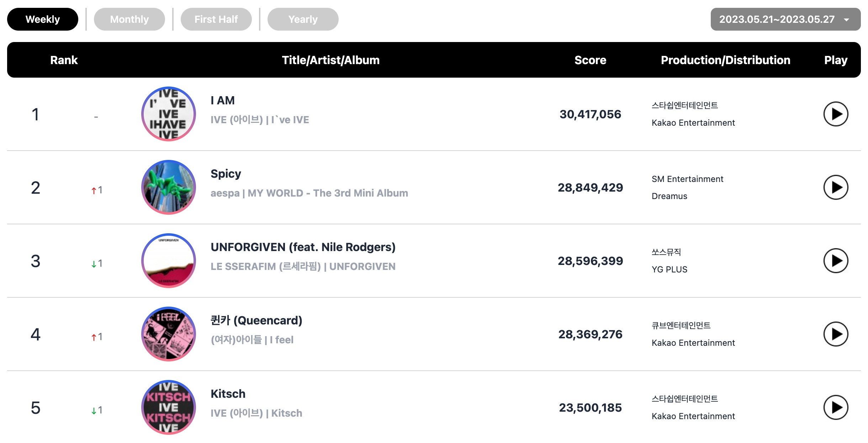This screenshot has width=868, height=443.
Task: Play the song I AM
Action: click(836, 114)
